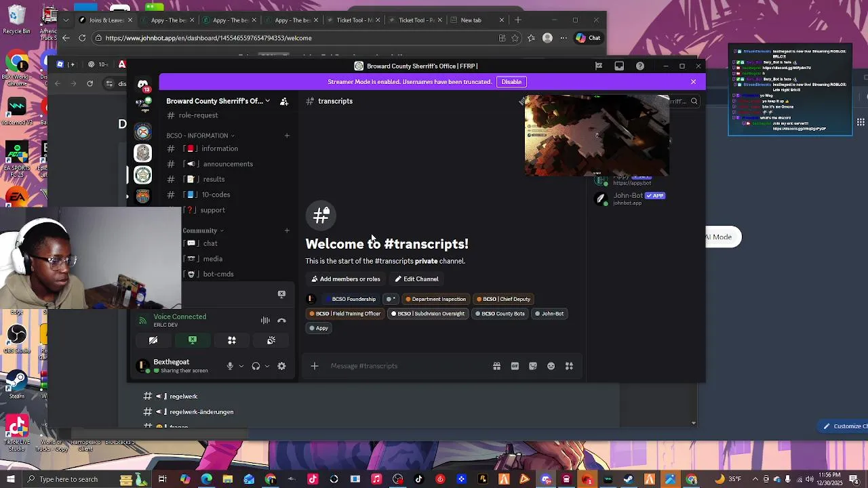Open voice noise suppression waveform icon
Image resolution: width=868 pixels, height=488 pixels.
[x=265, y=321]
